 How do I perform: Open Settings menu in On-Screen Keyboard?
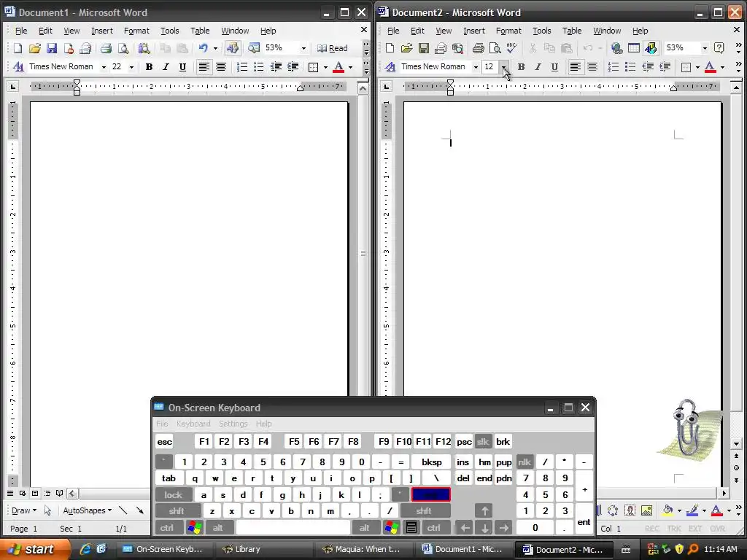click(x=233, y=424)
